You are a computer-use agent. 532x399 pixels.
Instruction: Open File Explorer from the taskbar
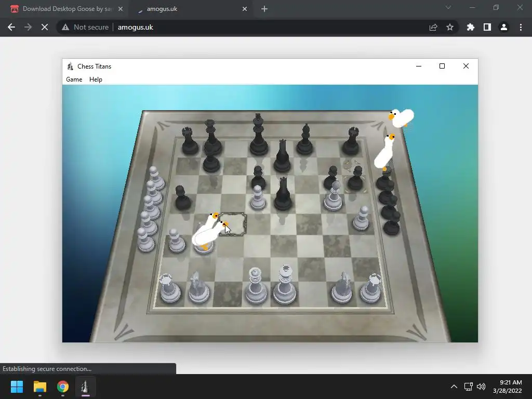point(39,387)
